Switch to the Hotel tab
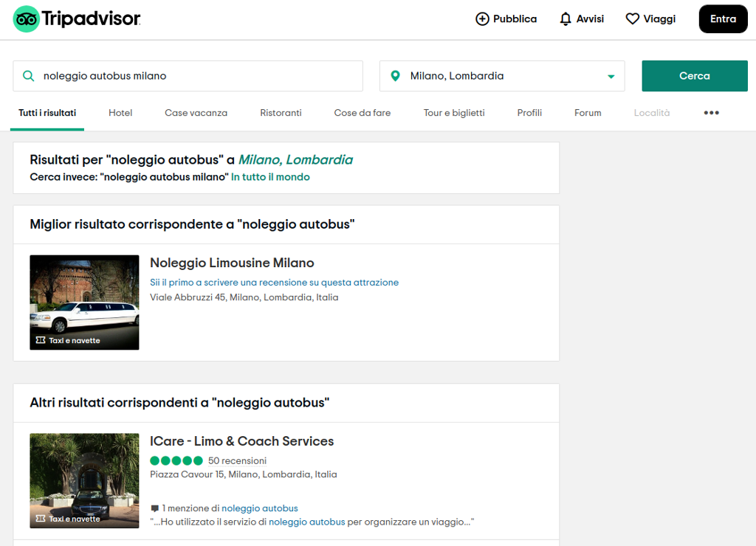 (120, 113)
